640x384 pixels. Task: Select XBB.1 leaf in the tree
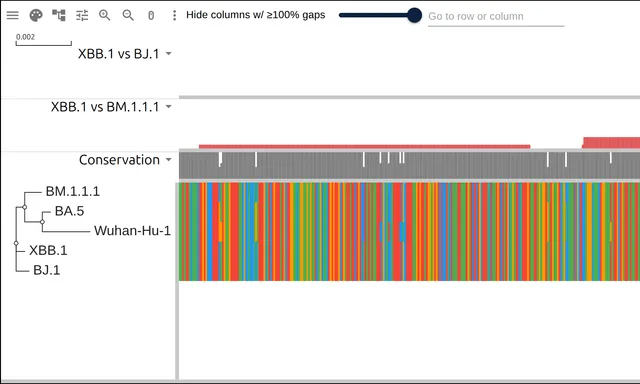(48, 250)
